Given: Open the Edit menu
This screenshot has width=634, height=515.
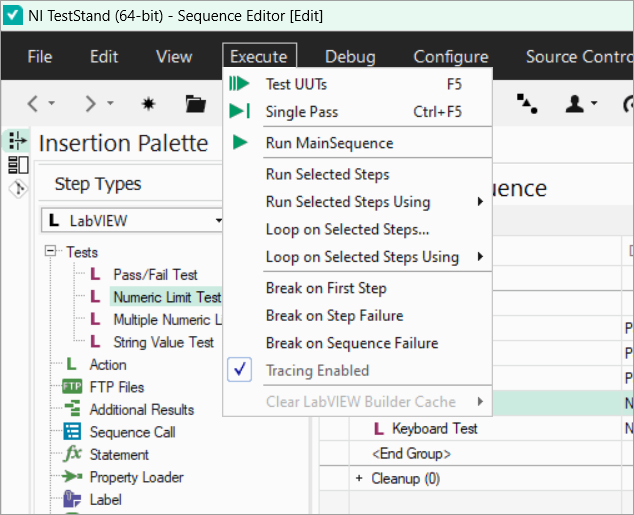Looking at the screenshot, I should coord(104,57).
